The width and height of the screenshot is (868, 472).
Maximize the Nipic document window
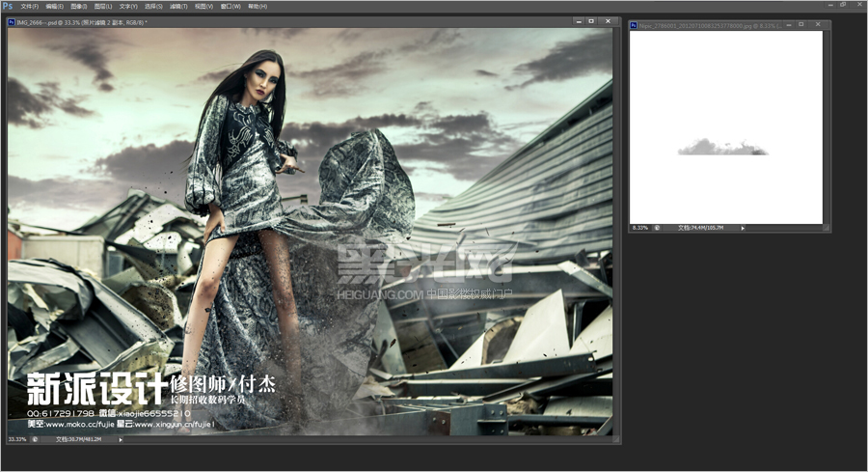click(800, 24)
